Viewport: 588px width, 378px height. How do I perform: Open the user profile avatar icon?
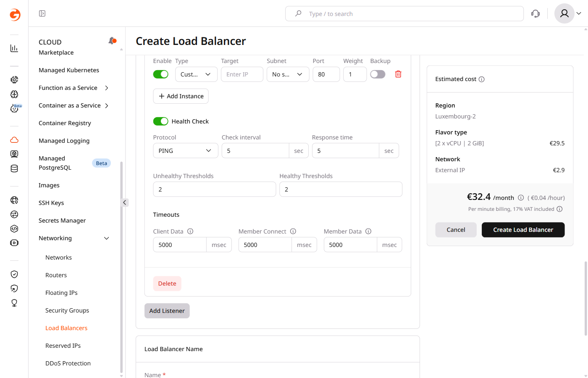[564, 13]
